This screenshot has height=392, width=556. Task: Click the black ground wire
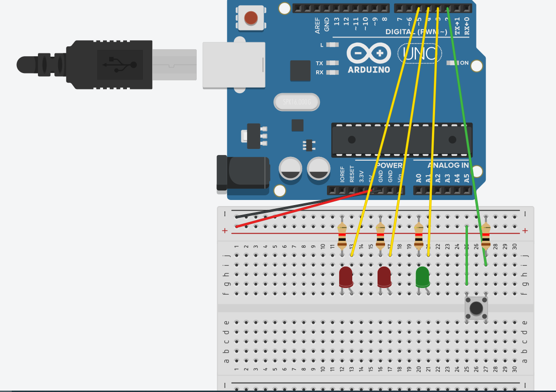click(x=290, y=207)
